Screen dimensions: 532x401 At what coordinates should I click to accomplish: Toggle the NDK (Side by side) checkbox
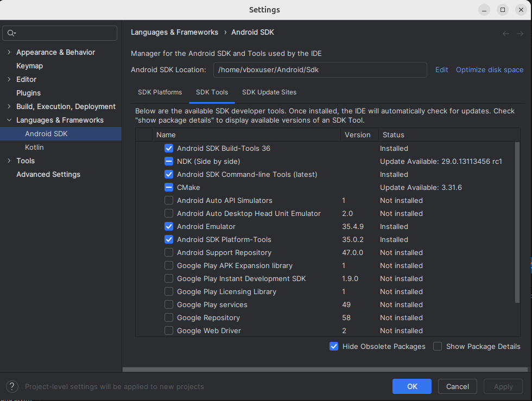(x=169, y=161)
